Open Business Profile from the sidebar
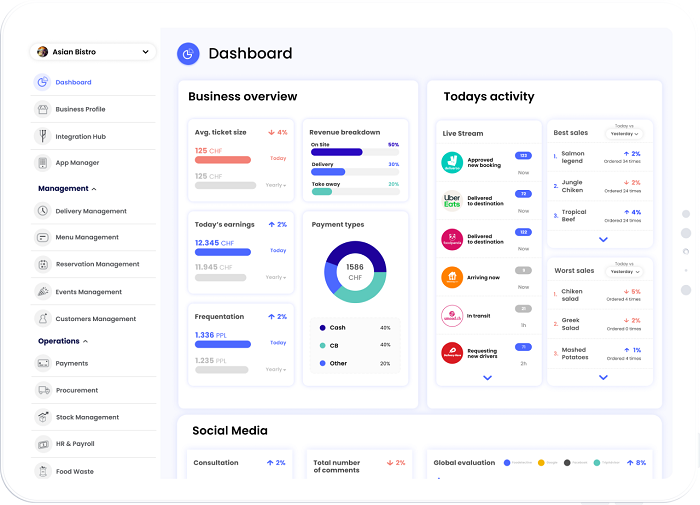 (x=80, y=109)
